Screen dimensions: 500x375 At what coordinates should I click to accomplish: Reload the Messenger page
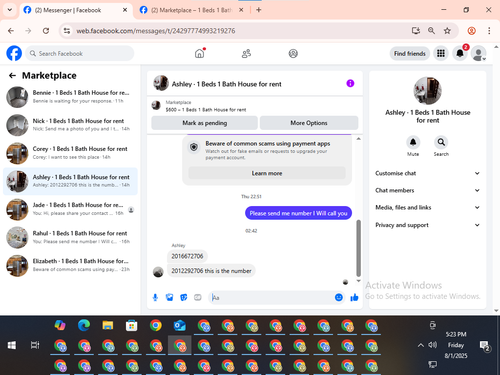click(46, 31)
